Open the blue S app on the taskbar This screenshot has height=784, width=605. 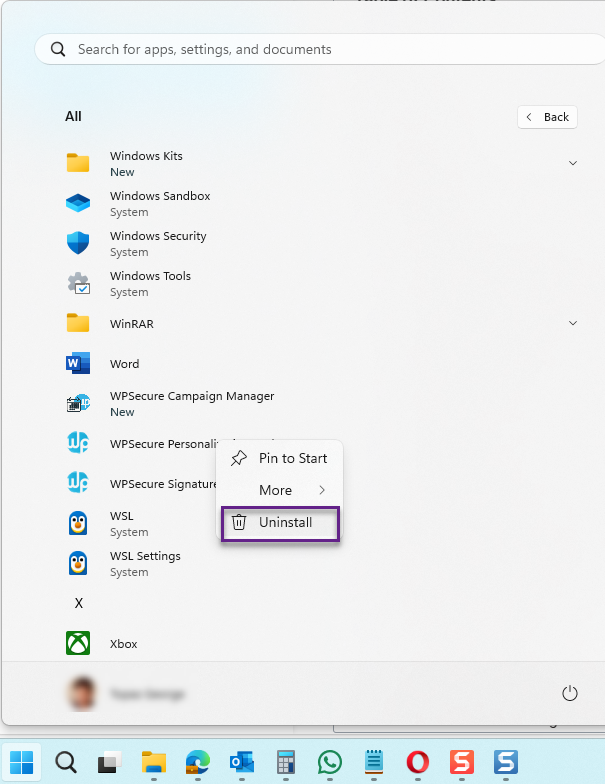(506, 762)
